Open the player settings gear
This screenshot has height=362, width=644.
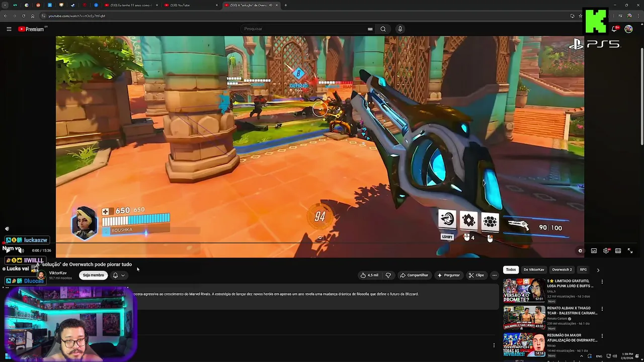click(606, 250)
